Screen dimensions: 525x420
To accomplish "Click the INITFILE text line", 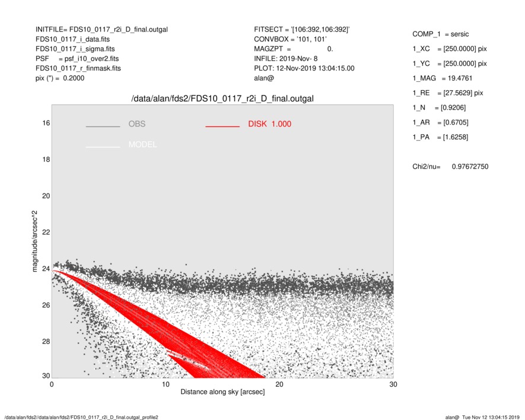I will coord(101,30).
